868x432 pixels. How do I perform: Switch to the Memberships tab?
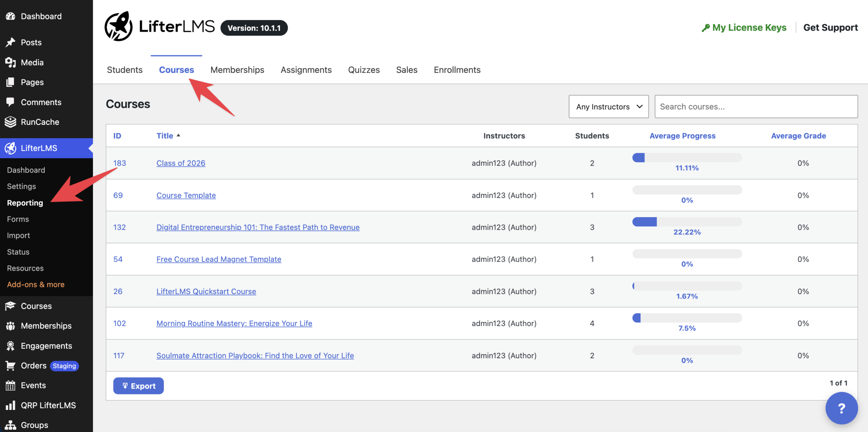point(237,70)
